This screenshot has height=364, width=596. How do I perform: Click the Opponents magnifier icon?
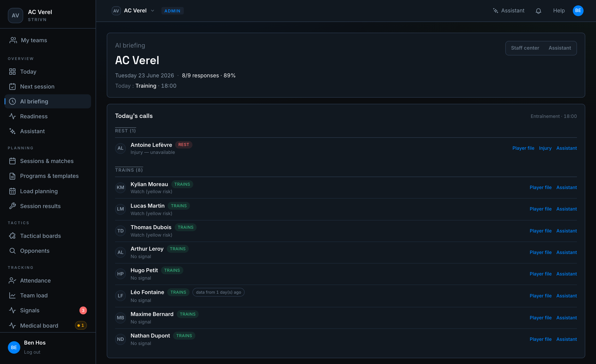pyautogui.click(x=12, y=251)
